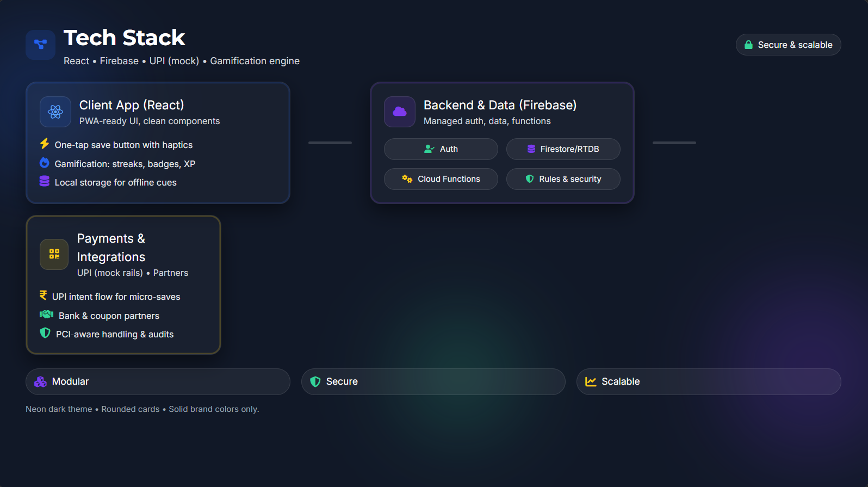Viewport: 868px width, 487px height.
Task: Click the user-check icon in Auth chip
Action: (429, 149)
